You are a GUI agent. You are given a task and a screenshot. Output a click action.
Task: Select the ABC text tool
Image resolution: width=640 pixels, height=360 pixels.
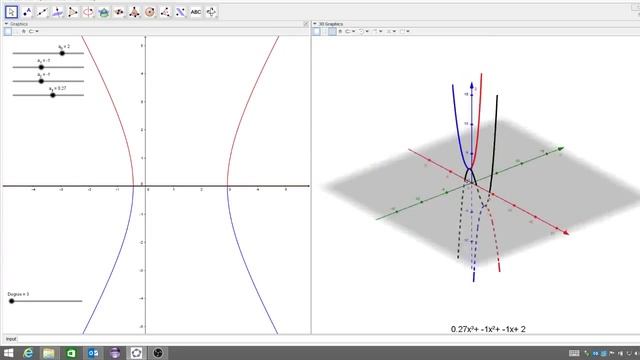click(x=196, y=12)
